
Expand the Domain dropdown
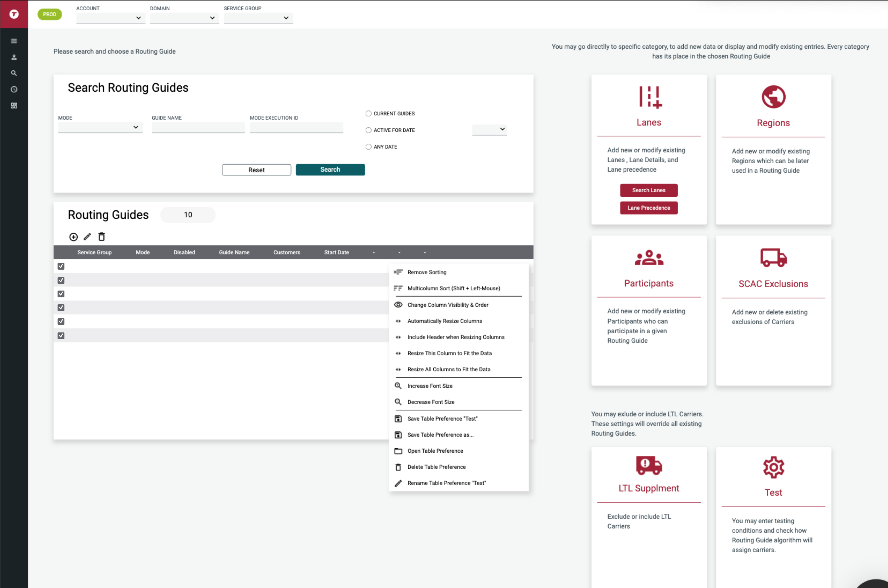pyautogui.click(x=184, y=18)
